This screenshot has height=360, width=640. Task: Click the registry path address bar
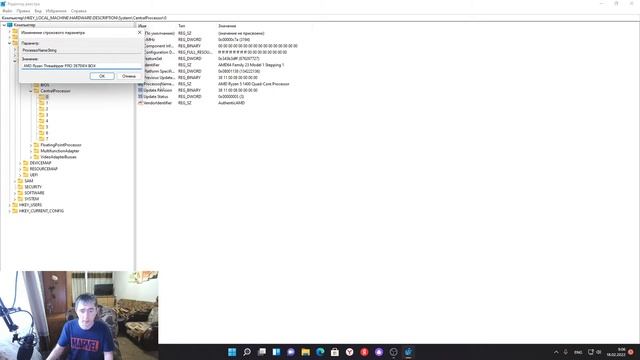[320, 18]
